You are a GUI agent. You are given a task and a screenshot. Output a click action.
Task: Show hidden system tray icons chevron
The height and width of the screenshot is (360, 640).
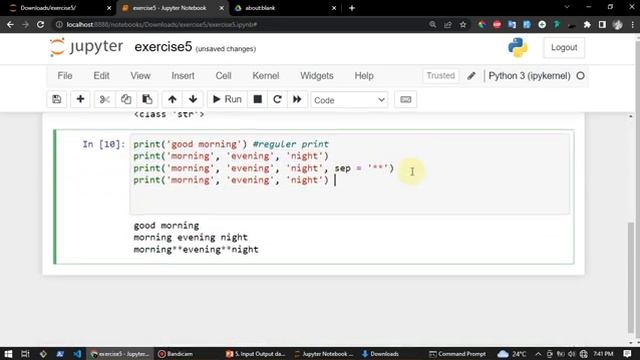538,354
